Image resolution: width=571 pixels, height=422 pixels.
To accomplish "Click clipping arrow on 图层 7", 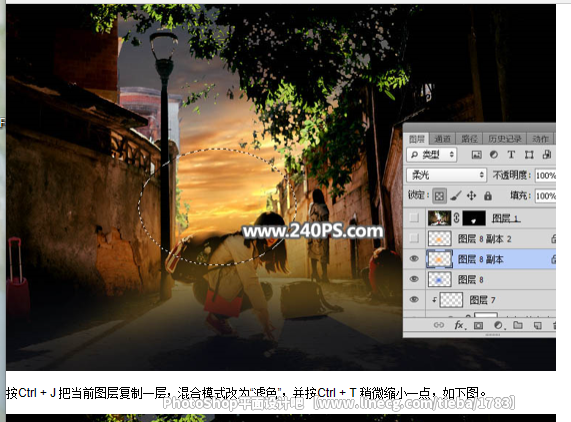I will pos(434,300).
